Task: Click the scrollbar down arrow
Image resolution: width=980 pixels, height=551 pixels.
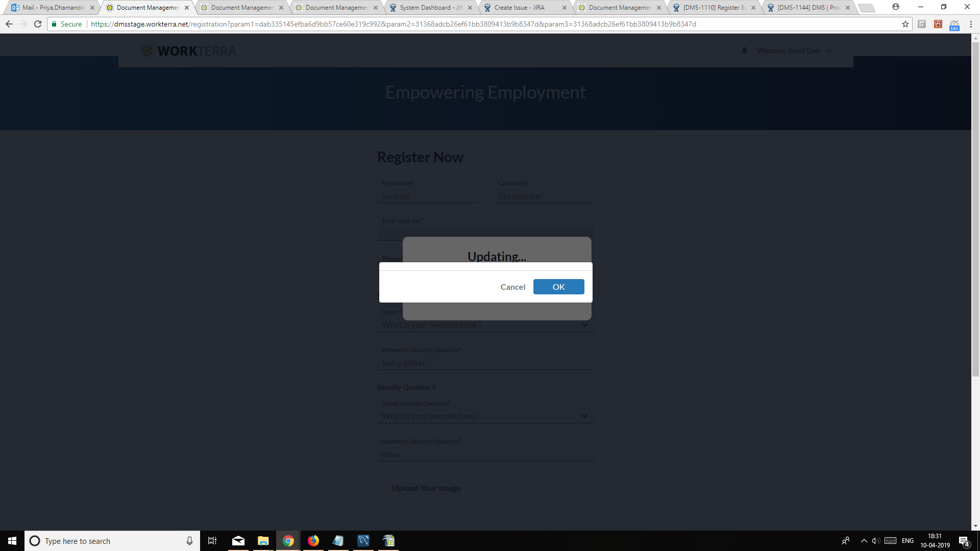Action: pos(975,525)
